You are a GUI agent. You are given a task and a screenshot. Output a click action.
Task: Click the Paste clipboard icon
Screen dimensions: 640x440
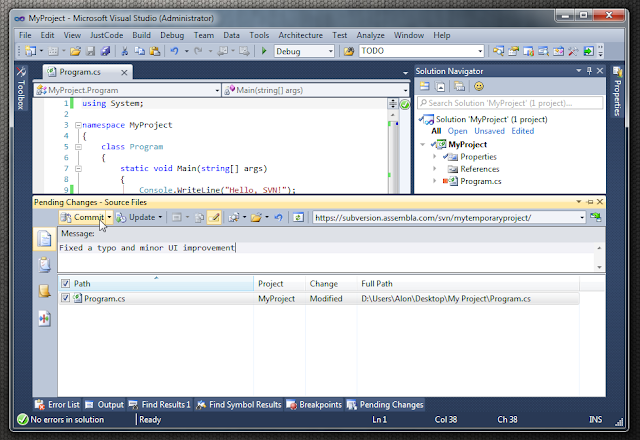[x=155, y=51]
